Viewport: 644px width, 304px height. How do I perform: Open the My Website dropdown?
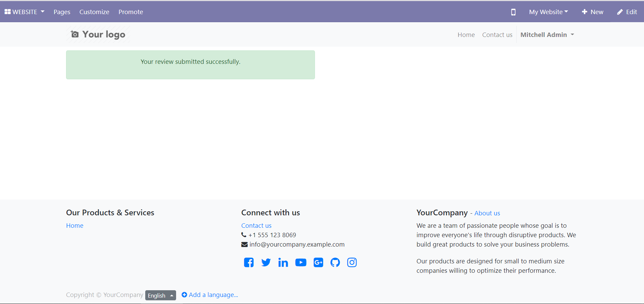pos(548,12)
